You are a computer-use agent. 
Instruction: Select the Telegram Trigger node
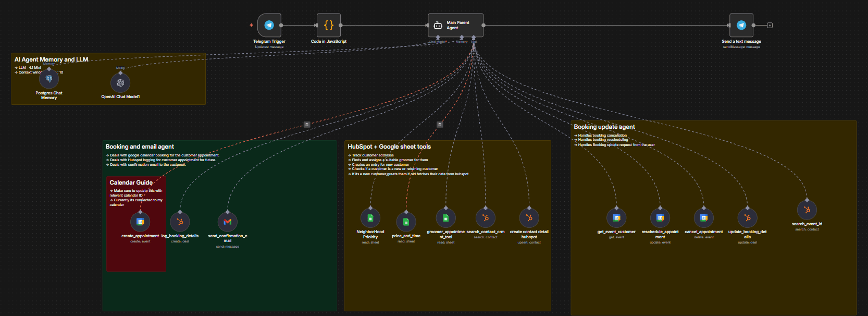point(269,25)
